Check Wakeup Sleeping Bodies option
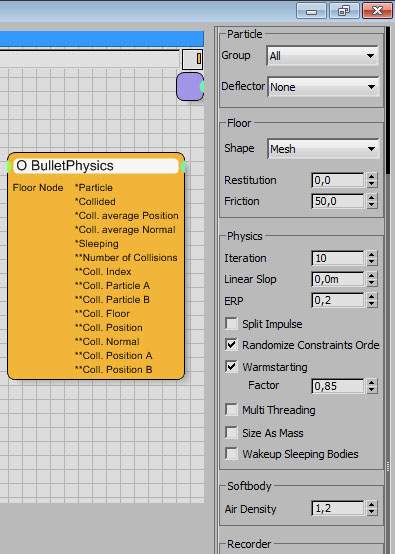Viewport: 395px width, 554px height. tap(231, 454)
